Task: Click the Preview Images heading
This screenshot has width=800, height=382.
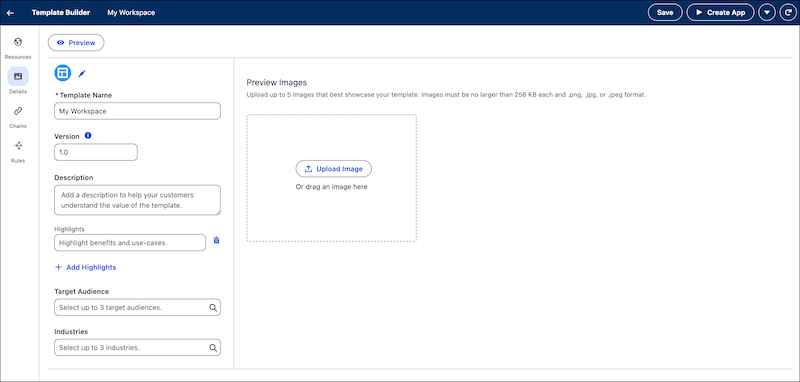Action: pyautogui.click(x=277, y=82)
